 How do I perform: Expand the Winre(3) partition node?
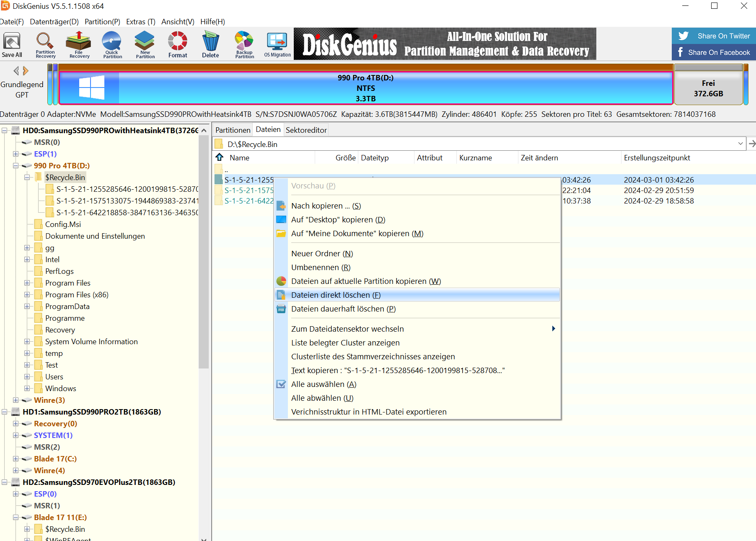16,400
